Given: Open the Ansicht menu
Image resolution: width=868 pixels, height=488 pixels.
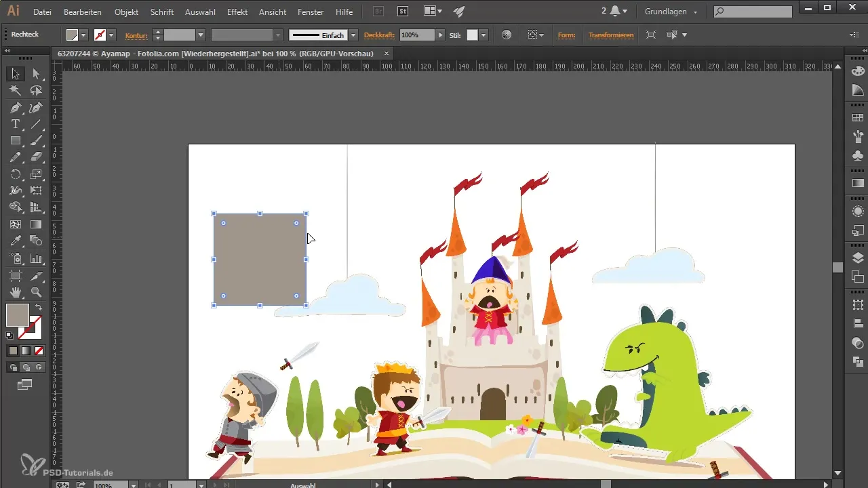Looking at the screenshot, I should click(x=273, y=12).
